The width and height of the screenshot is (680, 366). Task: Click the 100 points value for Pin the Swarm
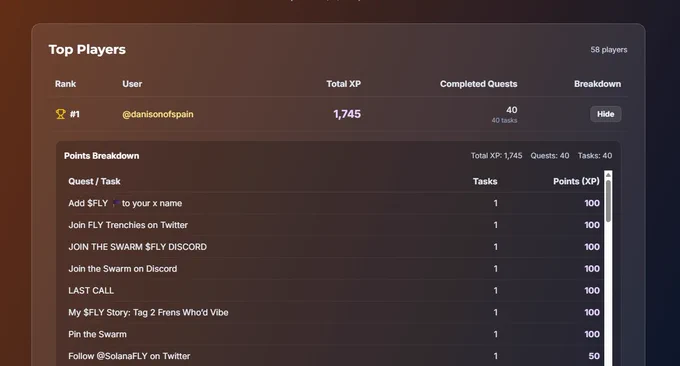point(592,334)
